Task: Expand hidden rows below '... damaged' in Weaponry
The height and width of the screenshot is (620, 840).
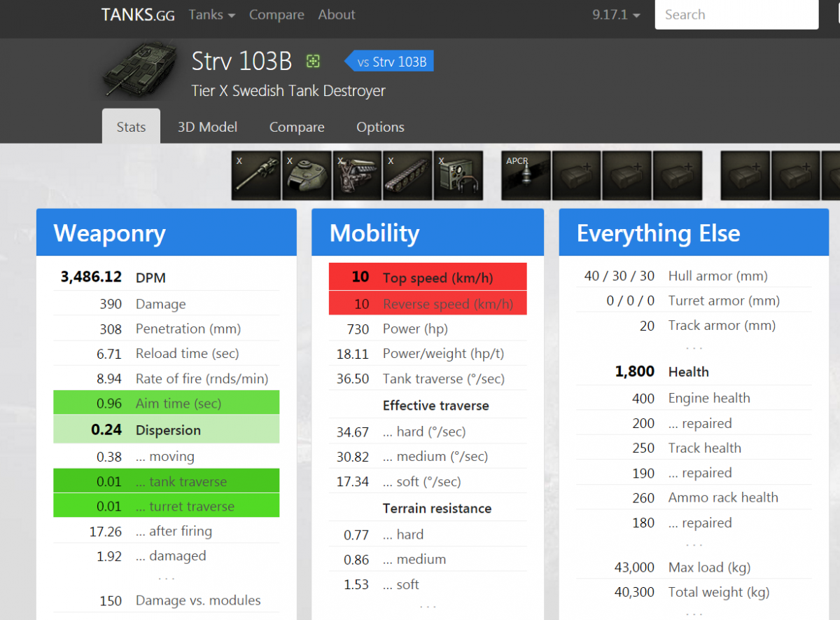Action: pyautogui.click(x=166, y=578)
